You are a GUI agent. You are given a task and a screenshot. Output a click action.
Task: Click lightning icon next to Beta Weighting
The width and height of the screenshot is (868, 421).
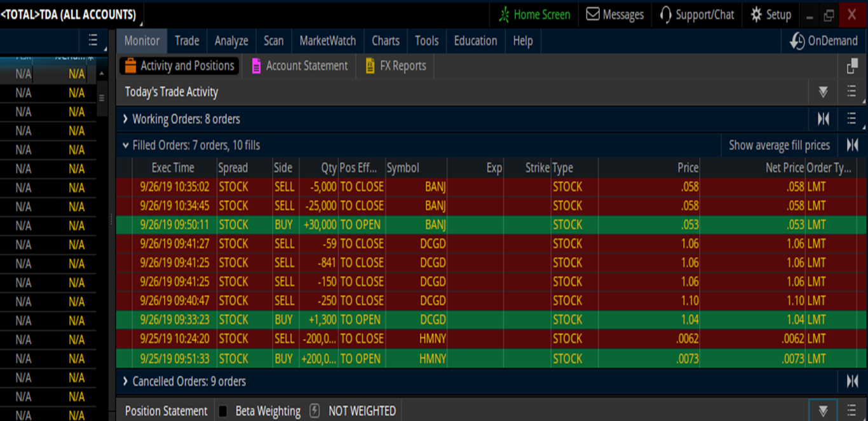[315, 411]
